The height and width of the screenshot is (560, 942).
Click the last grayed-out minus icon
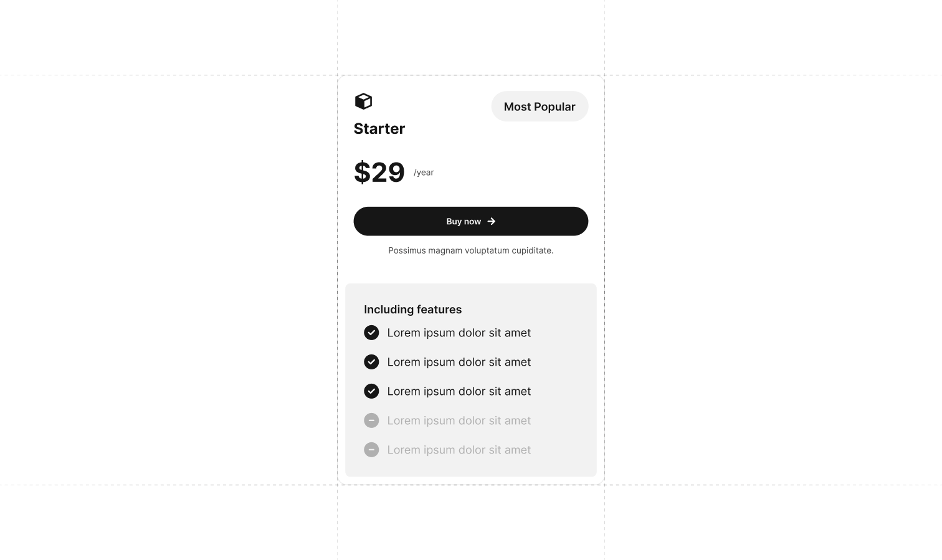point(371,450)
